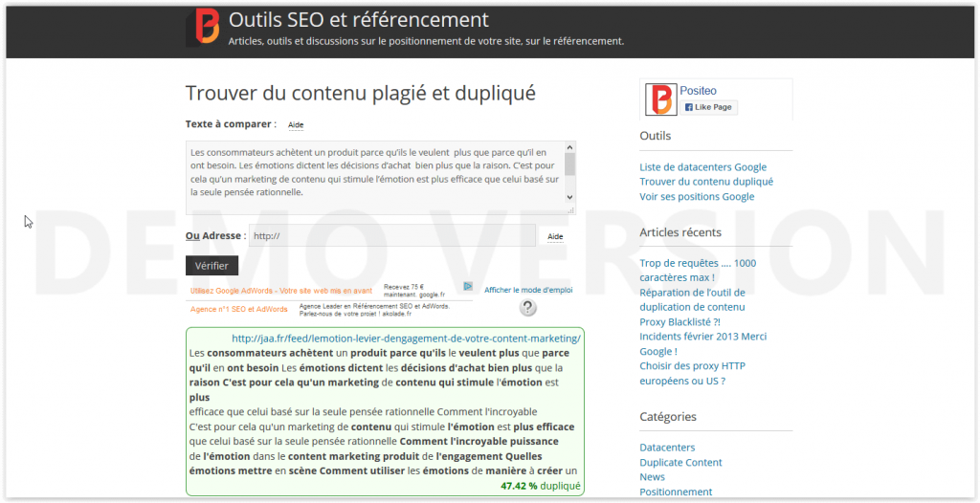Open the Proxy Blacklisté article

(679, 322)
